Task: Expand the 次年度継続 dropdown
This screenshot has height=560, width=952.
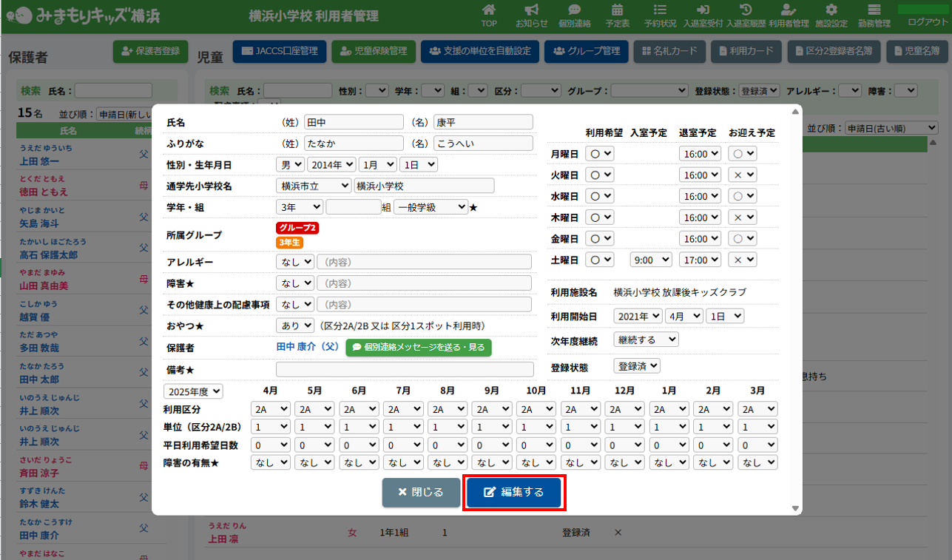Action: 646,340
